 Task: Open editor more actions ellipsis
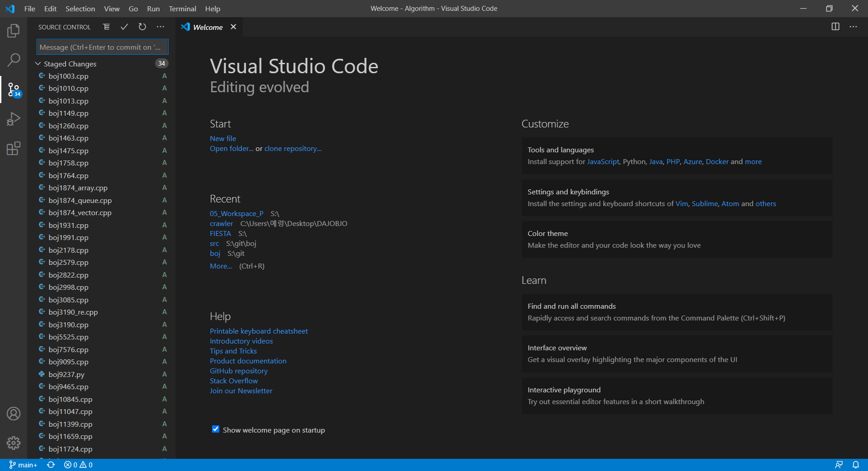coord(853,27)
